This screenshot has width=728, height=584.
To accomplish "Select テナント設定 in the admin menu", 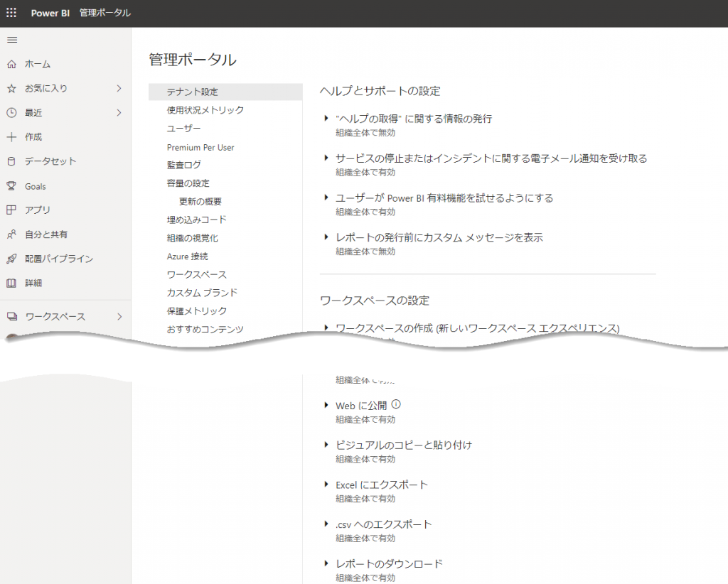I will point(193,92).
